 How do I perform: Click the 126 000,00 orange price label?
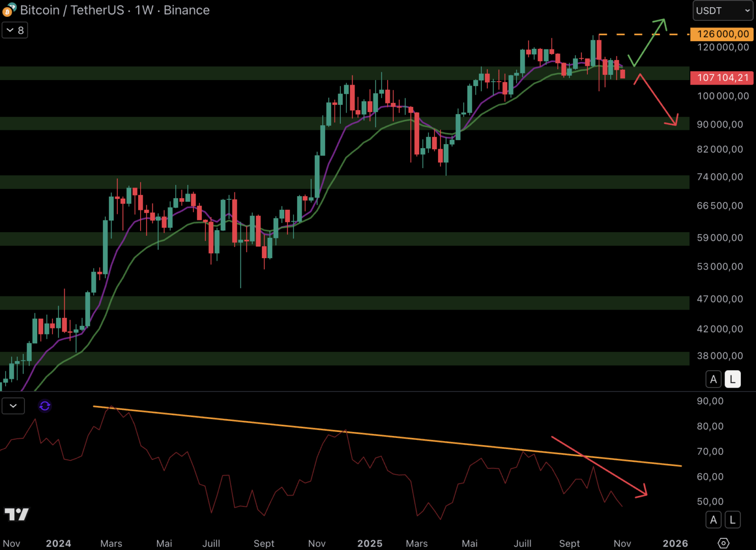[722, 34]
